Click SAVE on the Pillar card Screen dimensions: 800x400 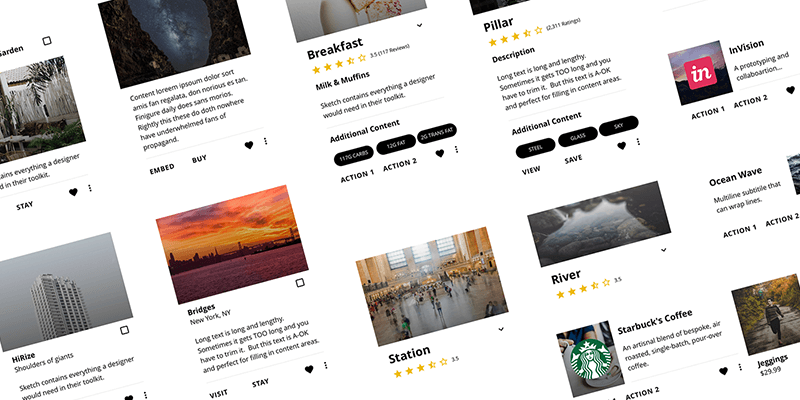click(573, 160)
